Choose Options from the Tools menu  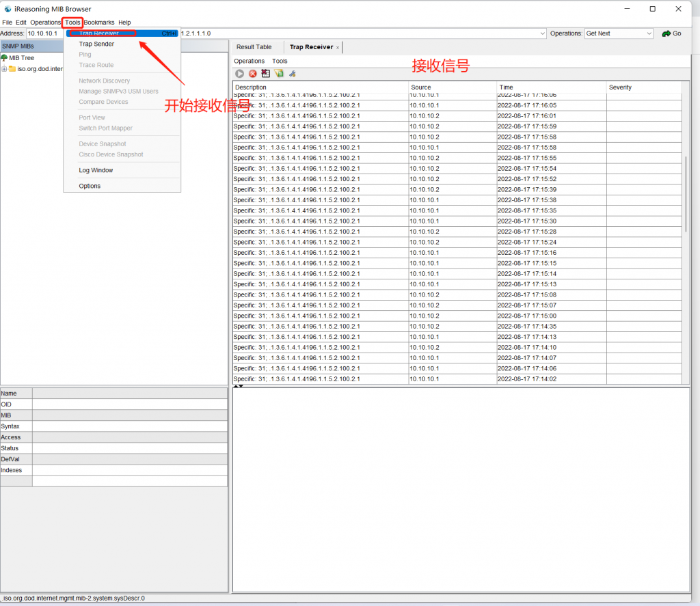pos(122,186)
